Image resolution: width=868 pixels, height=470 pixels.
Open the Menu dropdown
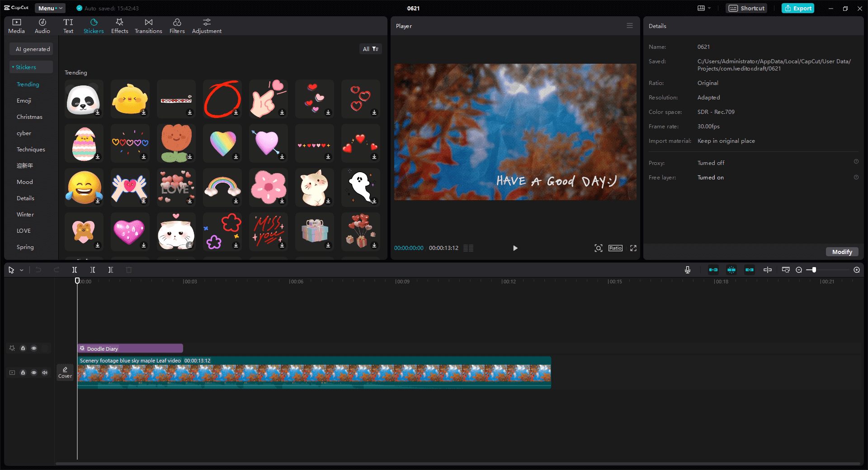[x=50, y=8]
